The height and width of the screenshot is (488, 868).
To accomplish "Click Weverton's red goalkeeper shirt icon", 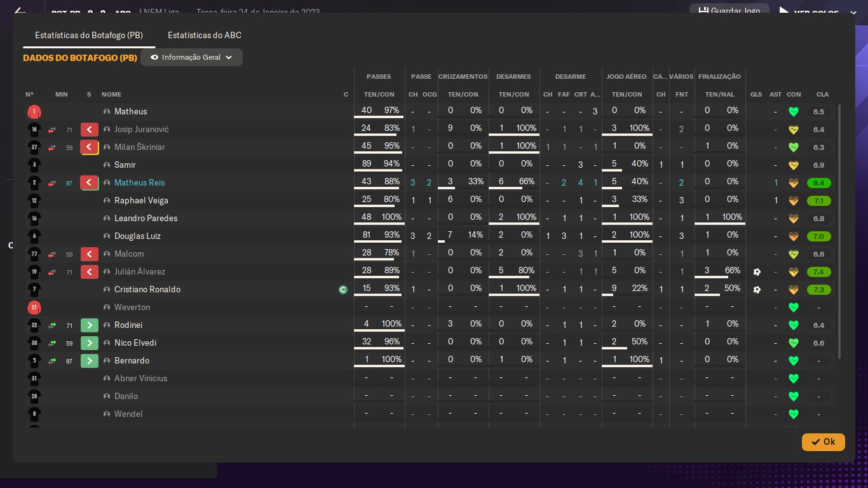I will pyautogui.click(x=34, y=308).
